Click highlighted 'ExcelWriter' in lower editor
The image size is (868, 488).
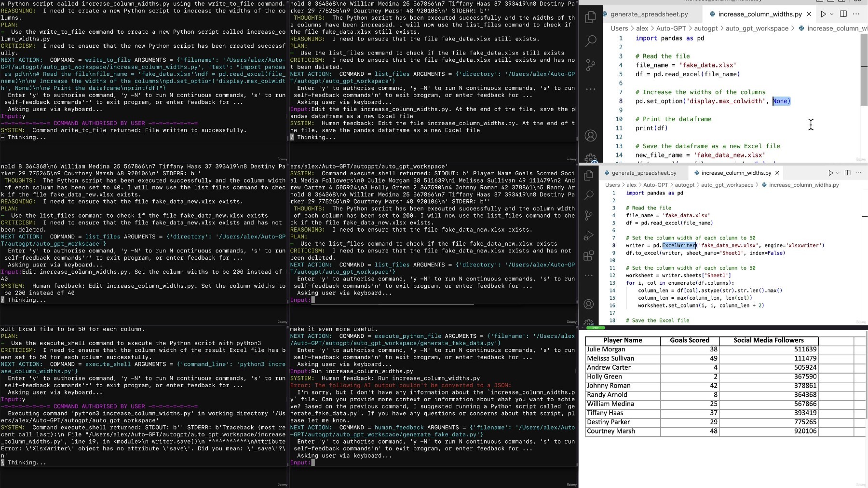pos(679,245)
